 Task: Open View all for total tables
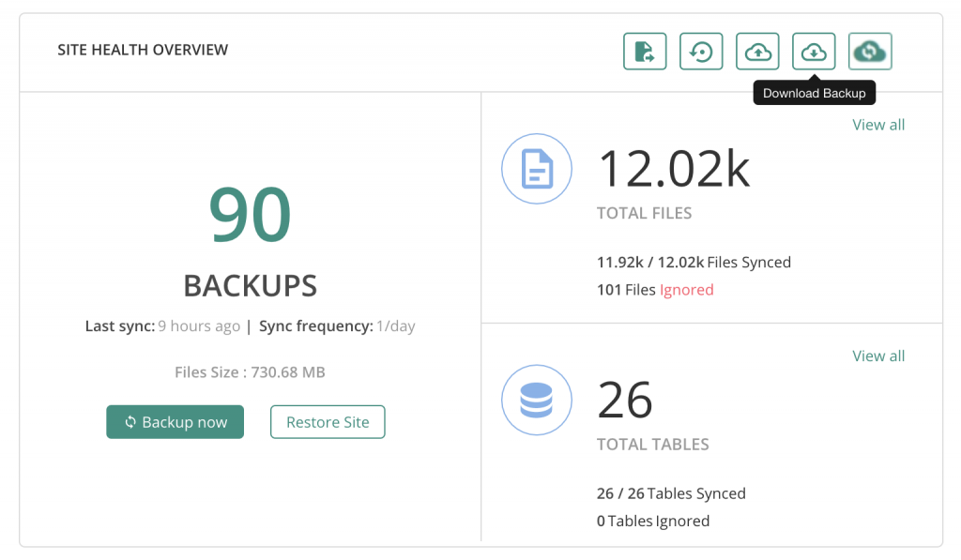(x=878, y=356)
